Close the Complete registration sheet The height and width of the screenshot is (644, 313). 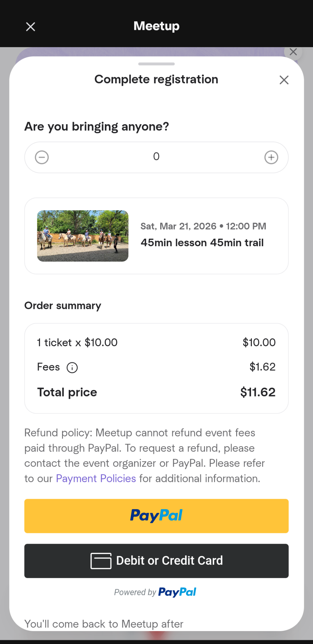(x=284, y=80)
